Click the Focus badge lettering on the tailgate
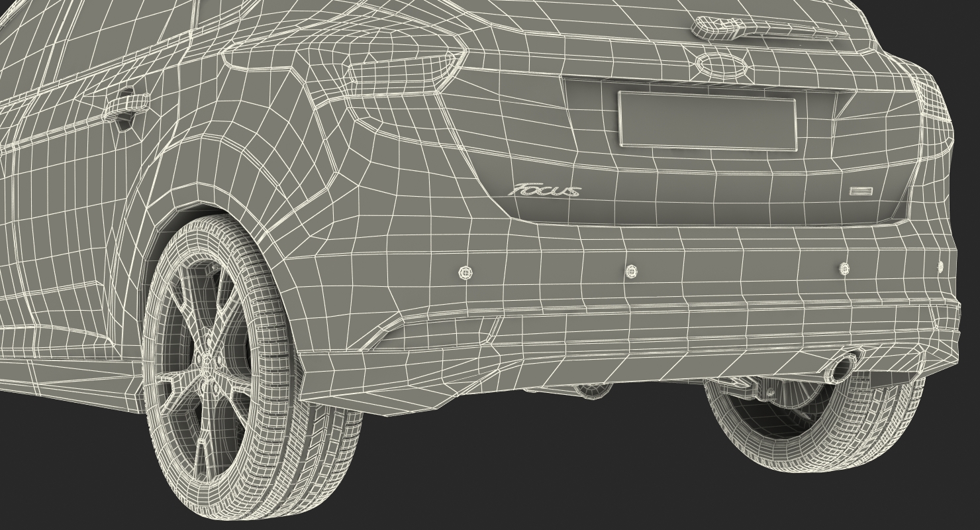 pos(544,191)
